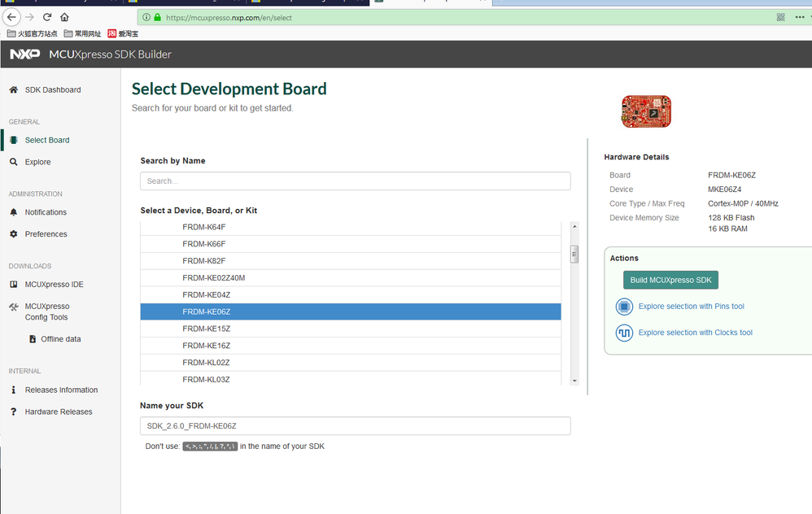Click the Releases Information info icon
The image size is (812, 514).
pyautogui.click(x=14, y=390)
